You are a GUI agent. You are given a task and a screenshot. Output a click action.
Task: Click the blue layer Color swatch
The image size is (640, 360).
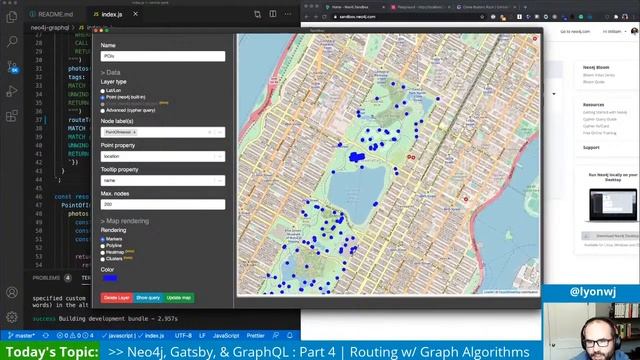110,278
